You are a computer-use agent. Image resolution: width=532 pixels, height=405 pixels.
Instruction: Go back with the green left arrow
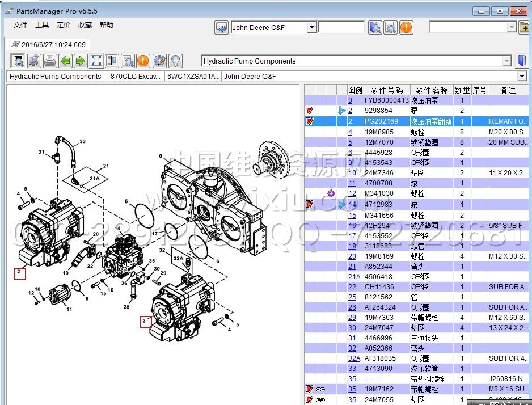pos(66,61)
